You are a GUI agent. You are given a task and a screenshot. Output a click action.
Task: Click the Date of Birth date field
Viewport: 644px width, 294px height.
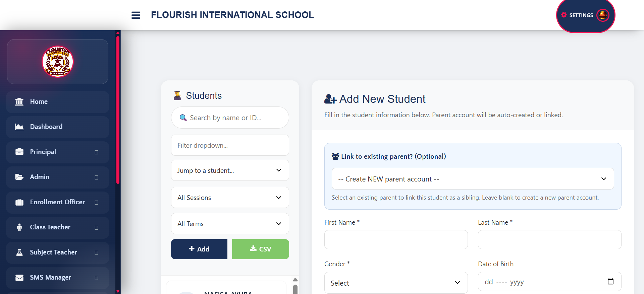tap(550, 282)
